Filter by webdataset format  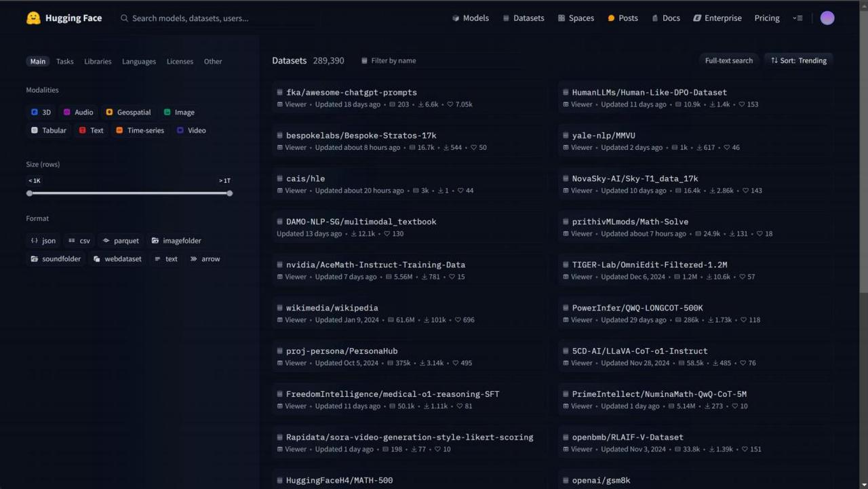pos(117,259)
